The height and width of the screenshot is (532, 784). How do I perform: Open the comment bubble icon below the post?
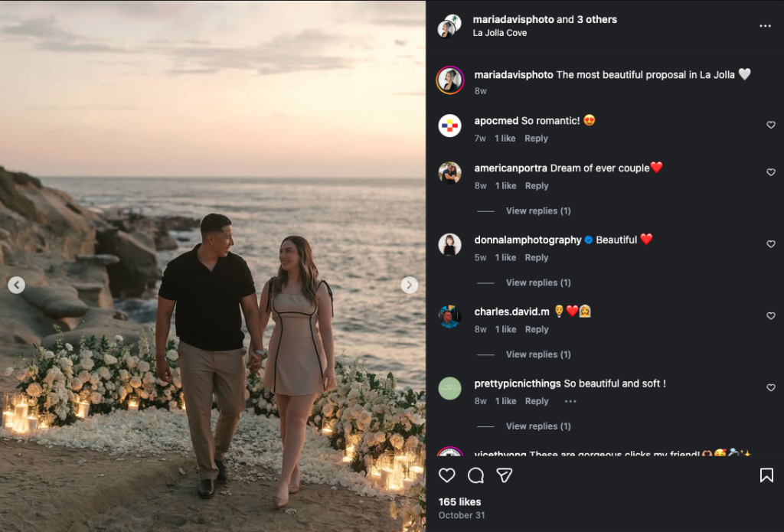(475, 475)
